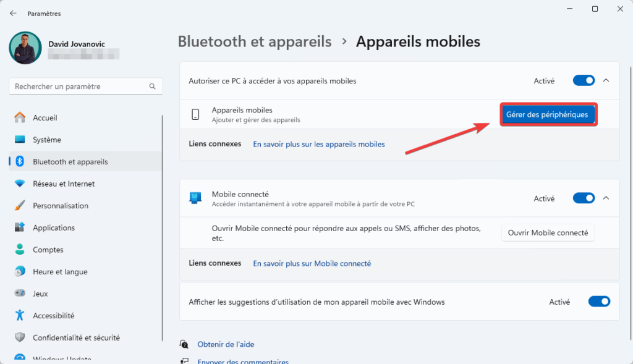Click the Accessibilité figure icon
The image size is (633, 364).
tap(20, 315)
